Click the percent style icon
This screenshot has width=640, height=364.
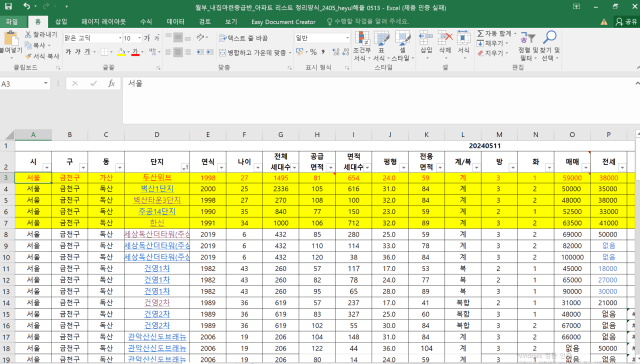click(313, 52)
